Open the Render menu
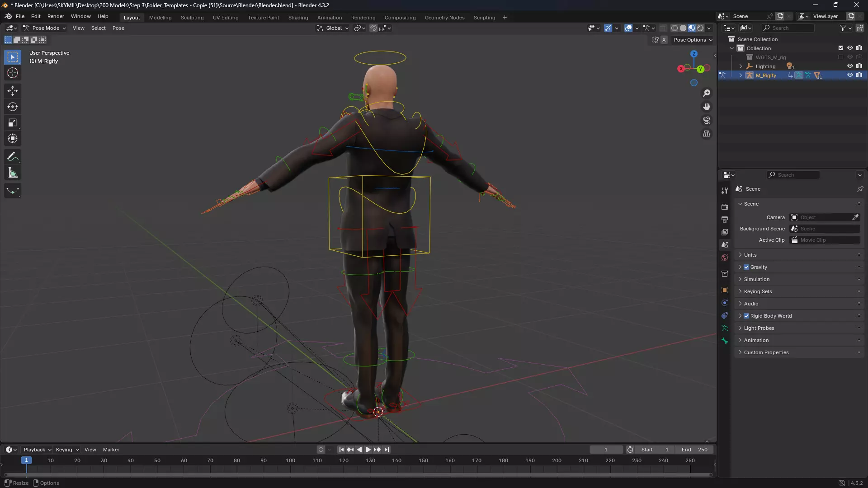Screen dimensions: 868x488 [56, 16]
